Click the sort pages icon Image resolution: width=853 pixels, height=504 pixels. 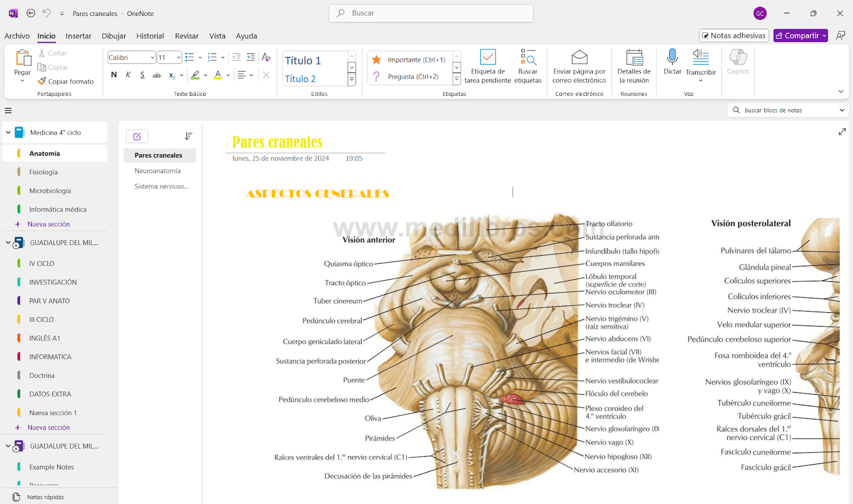point(188,136)
